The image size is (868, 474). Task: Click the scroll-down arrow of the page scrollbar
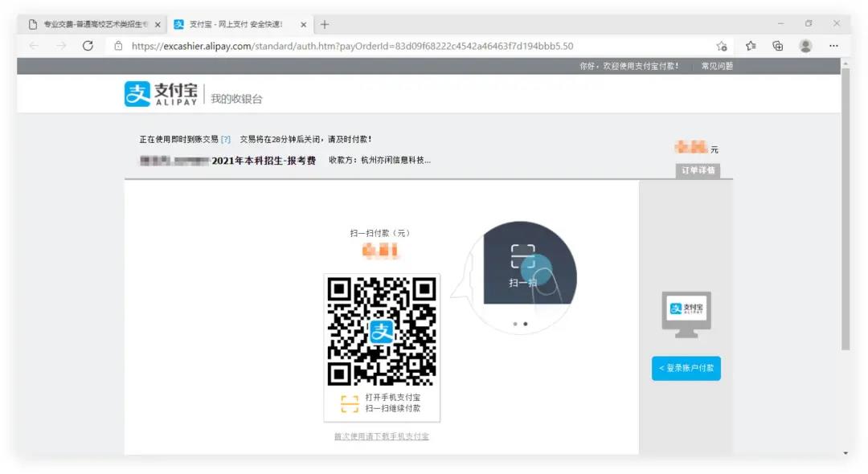point(845,453)
